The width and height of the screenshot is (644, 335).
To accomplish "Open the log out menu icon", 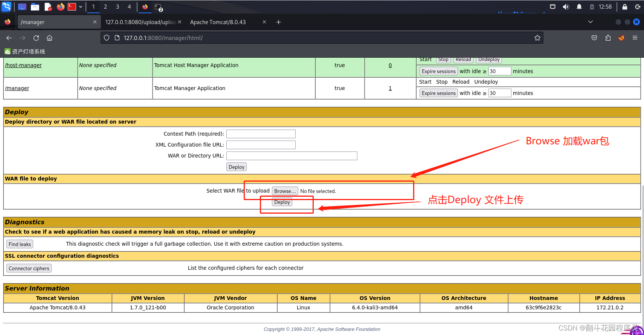I will click(x=638, y=7).
